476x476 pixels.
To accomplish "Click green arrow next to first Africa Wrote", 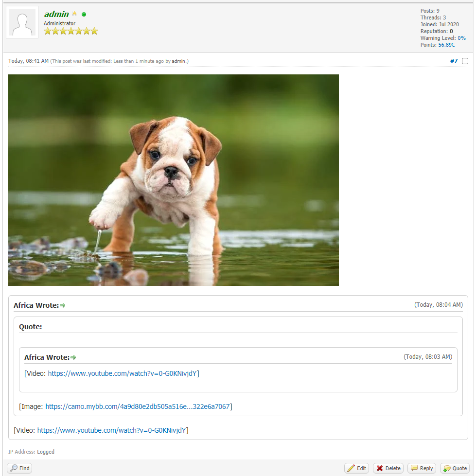I will [63, 305].
